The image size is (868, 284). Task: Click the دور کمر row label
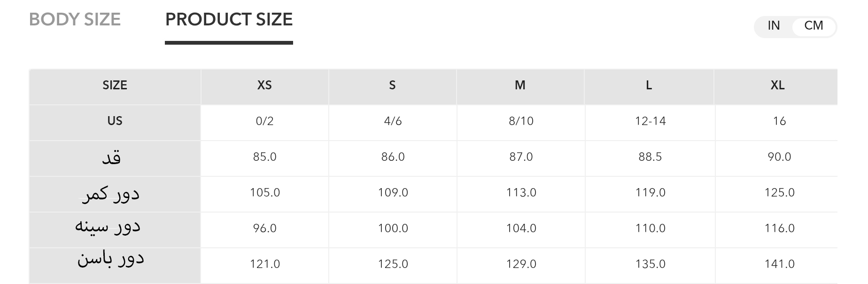[111, 193]
